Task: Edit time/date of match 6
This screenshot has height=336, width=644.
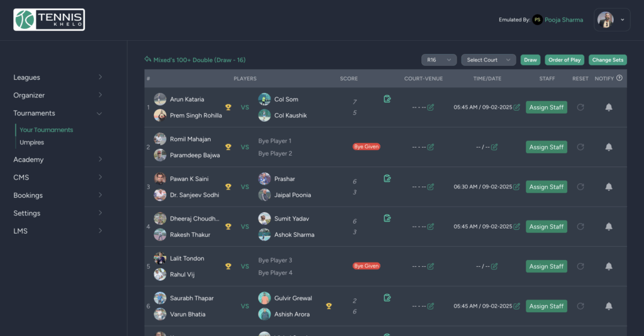Action: pyautogui.click(x=517, y=306)
